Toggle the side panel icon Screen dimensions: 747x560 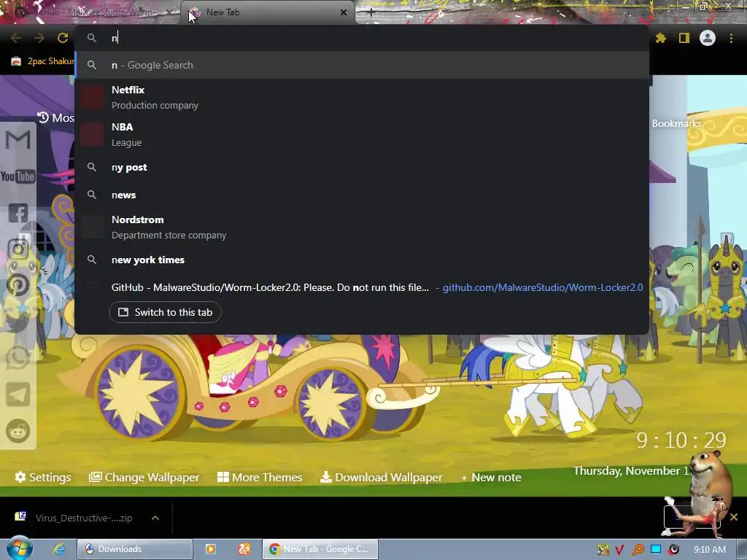point(684,38)
